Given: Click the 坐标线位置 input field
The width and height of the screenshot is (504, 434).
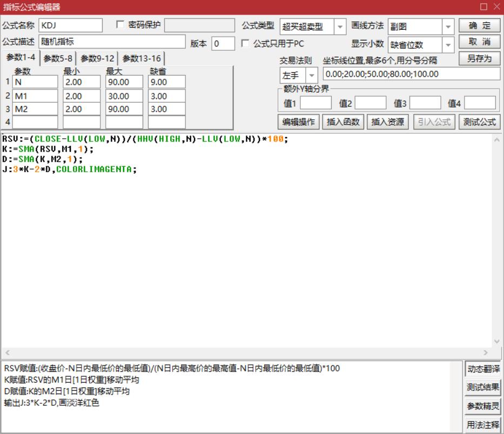Looking at the screenshot, I should [411, 74].
